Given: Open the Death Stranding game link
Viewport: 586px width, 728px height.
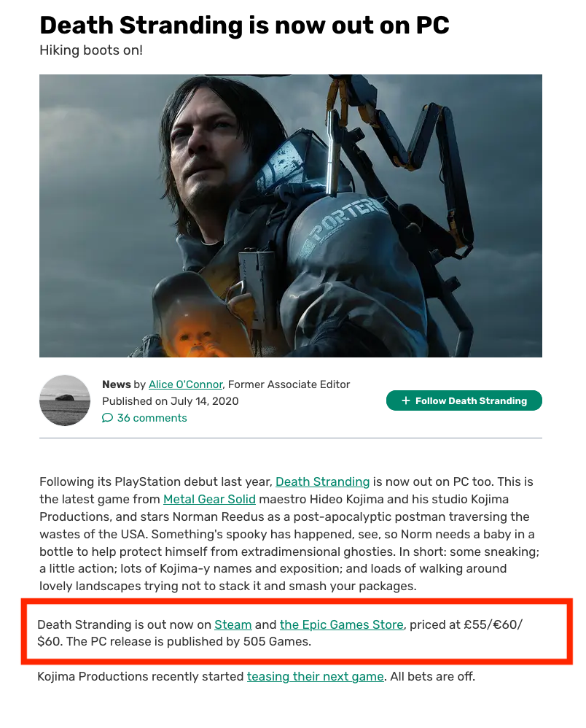Looking at the screenshot, I should point(322,482).
